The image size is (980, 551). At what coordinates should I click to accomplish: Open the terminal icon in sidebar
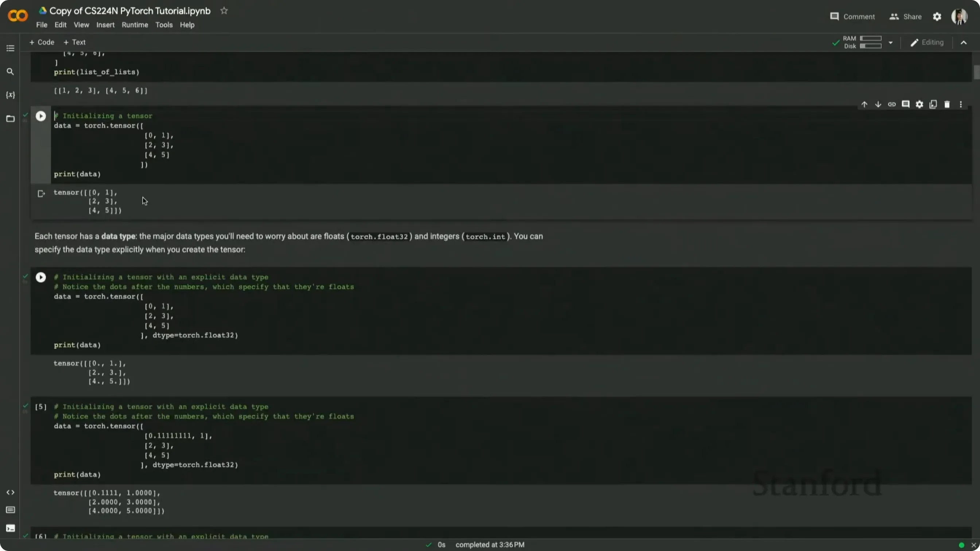10,528
